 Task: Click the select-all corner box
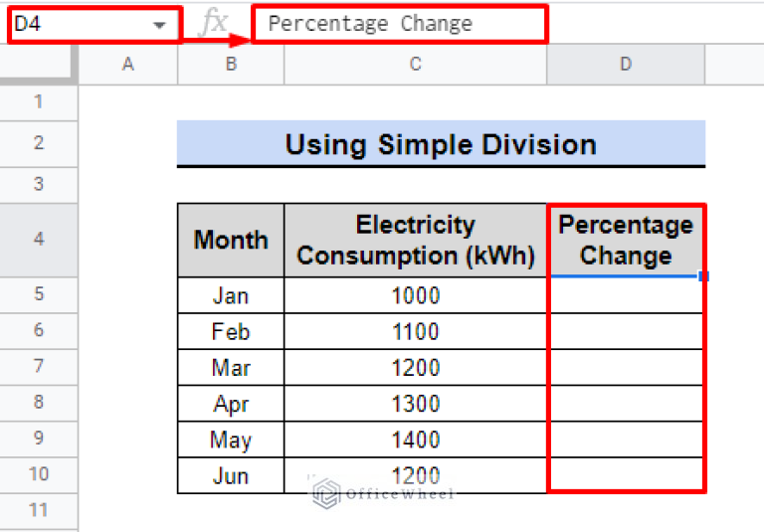39,65
